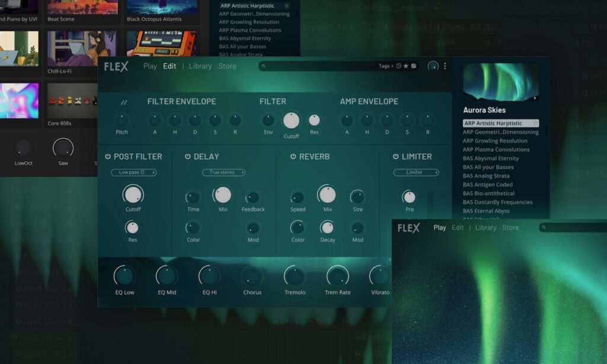
Task: Click the master volume knob near search bar
Action: (x=433, y=66)
